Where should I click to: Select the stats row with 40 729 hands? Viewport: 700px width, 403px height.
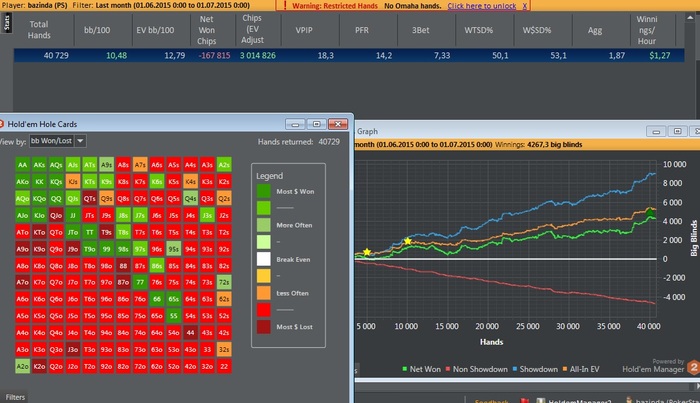[x=349, y=55]
